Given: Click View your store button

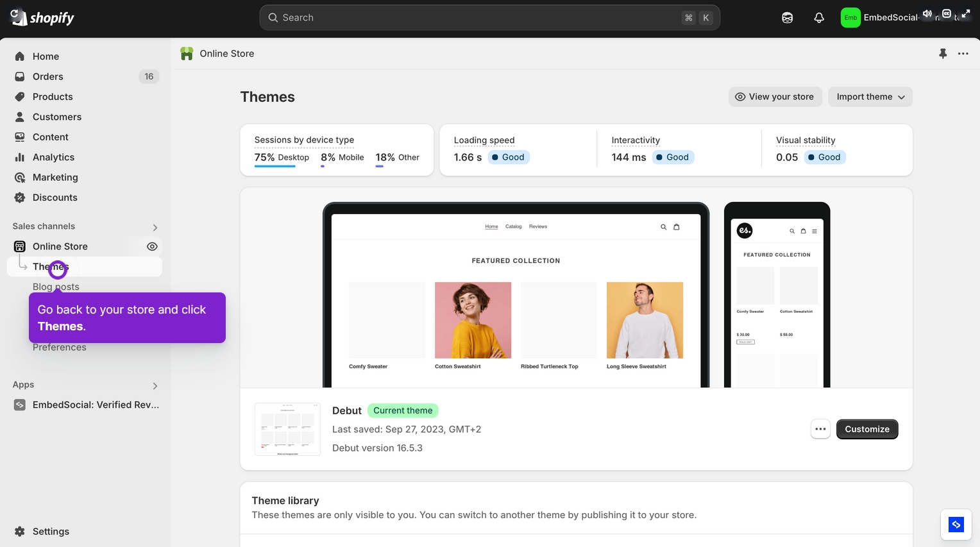Looking at the screenshot, I should (774, 97).
